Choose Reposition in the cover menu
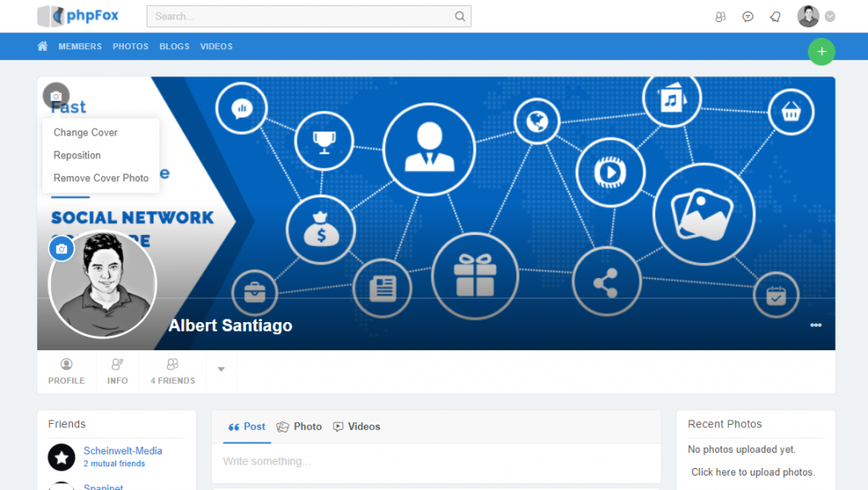Screen dimensions: 868x490 coord(77,155)
